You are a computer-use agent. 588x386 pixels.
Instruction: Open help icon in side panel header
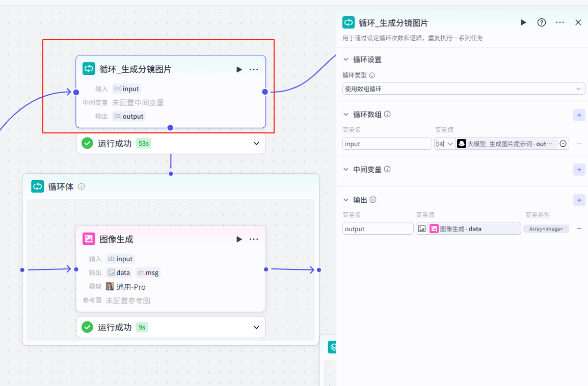(542, 22)
